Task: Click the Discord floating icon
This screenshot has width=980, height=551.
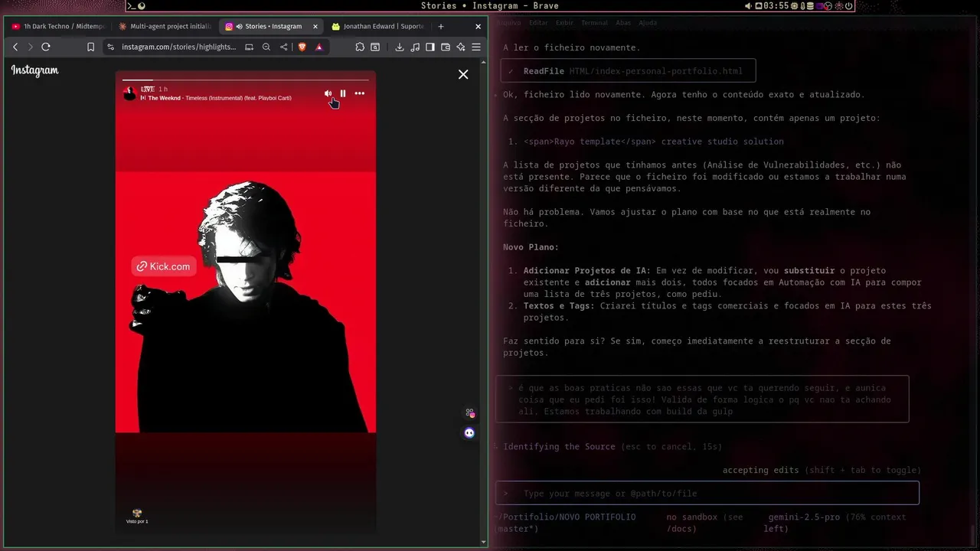Action: 469,432
